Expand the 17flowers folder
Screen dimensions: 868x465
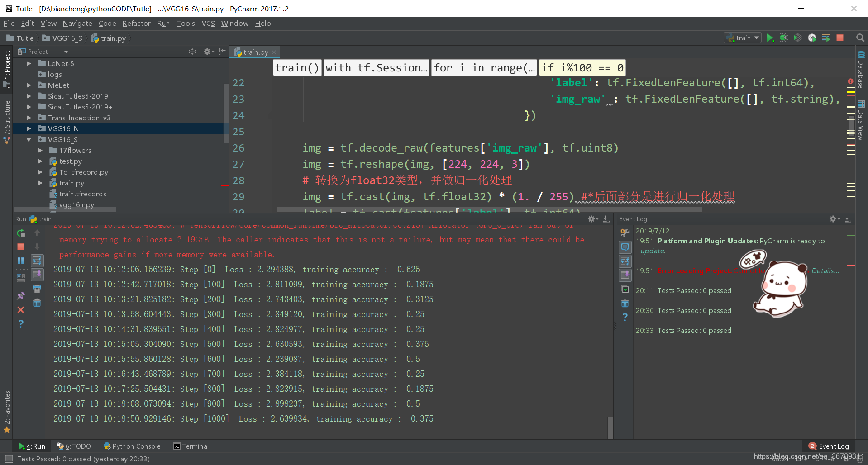coord(40,150)
